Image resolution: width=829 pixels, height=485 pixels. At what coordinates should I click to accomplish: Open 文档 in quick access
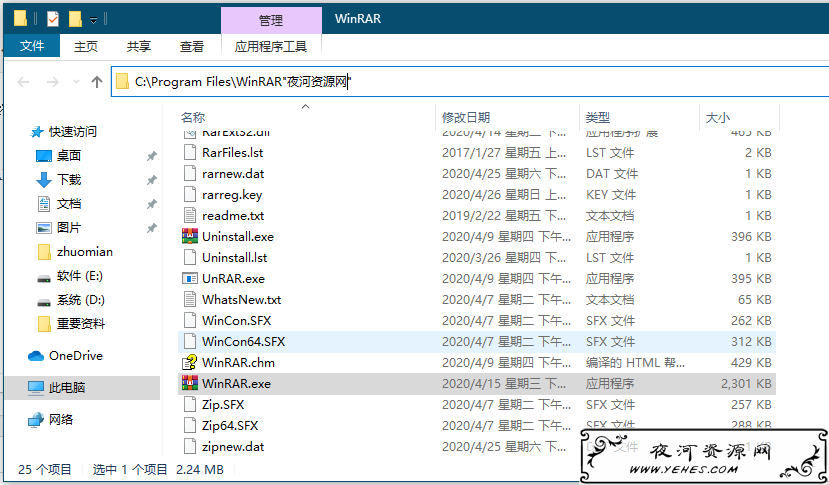69,204
